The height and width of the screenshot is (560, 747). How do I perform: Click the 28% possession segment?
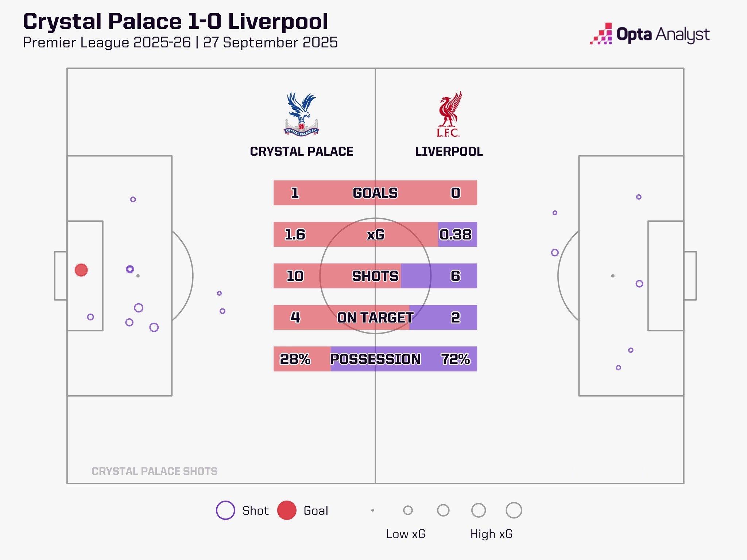(302, 359)
